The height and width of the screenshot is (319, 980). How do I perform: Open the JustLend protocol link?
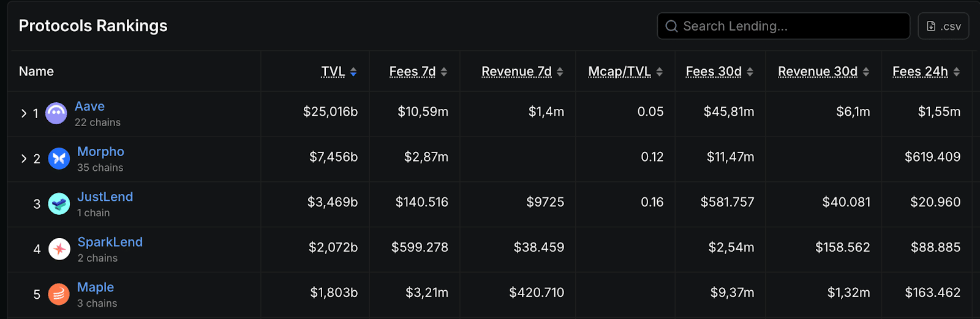(x=105, y=197)
